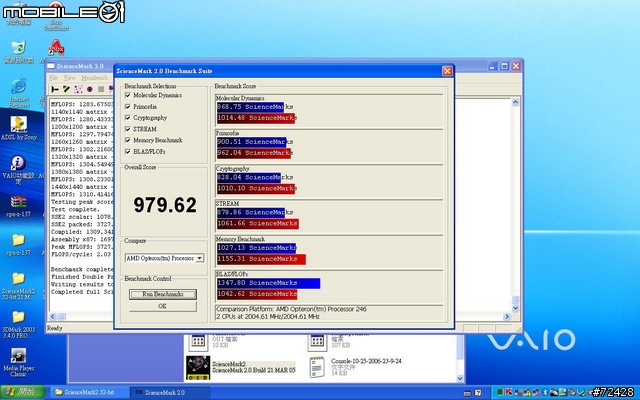Click horizontal scroll right arrow in output pane
This screenshot has height=400, width=640.
507,316
